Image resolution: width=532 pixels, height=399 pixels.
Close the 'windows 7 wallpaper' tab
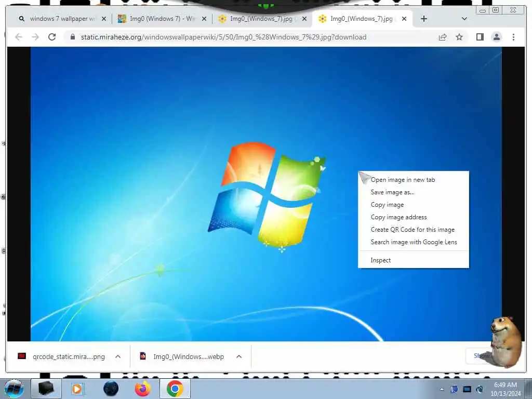tap(104, 19)
